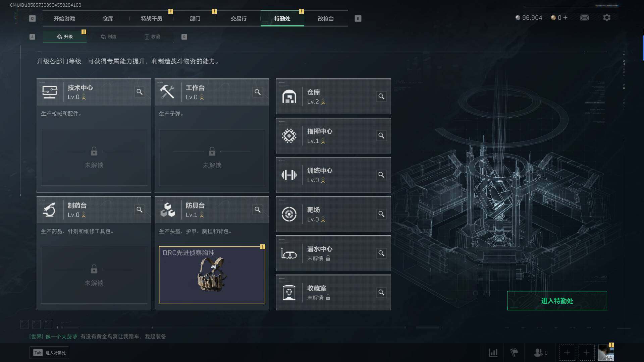Select the DRC先进侦察胸挂 item thumbnail
644x362 pixels.
(x=212, y=275)
